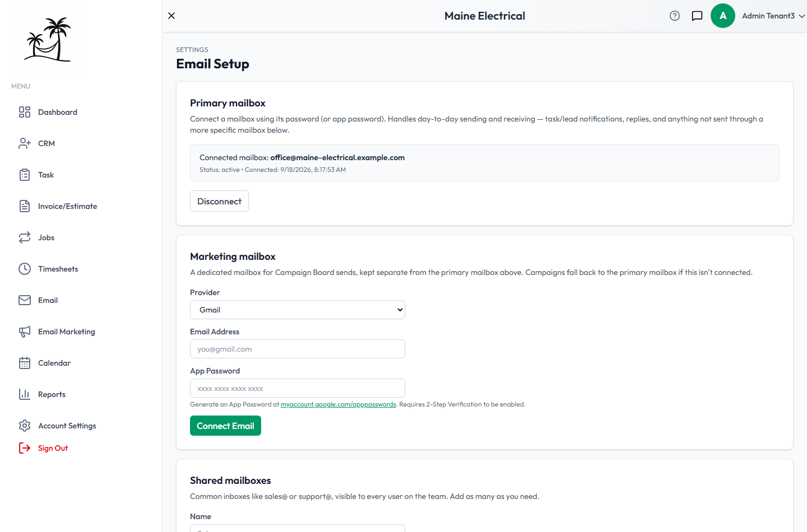Click the Email envelope icon
This screenshot has height=532, width=807.
click(25, 300)
